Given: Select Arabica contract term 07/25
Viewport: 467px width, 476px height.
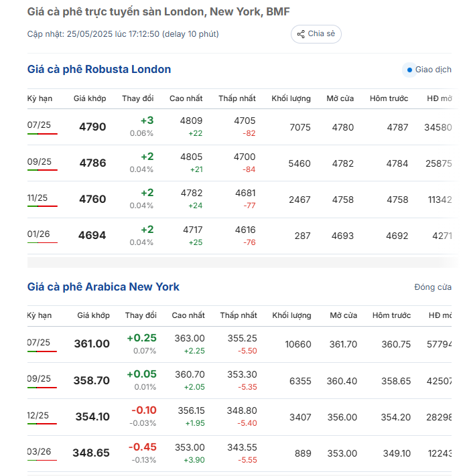Looking at the screenshot, I should tap(39, 342).
